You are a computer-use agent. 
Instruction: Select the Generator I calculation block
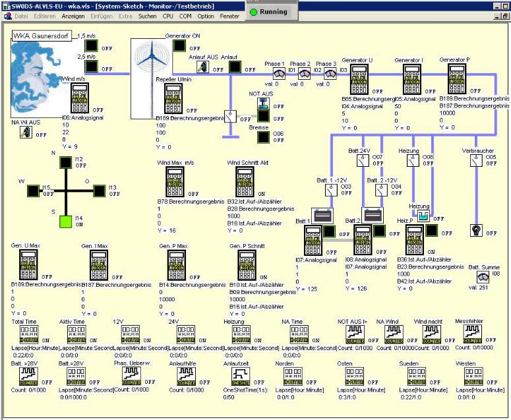click(412, 79)
